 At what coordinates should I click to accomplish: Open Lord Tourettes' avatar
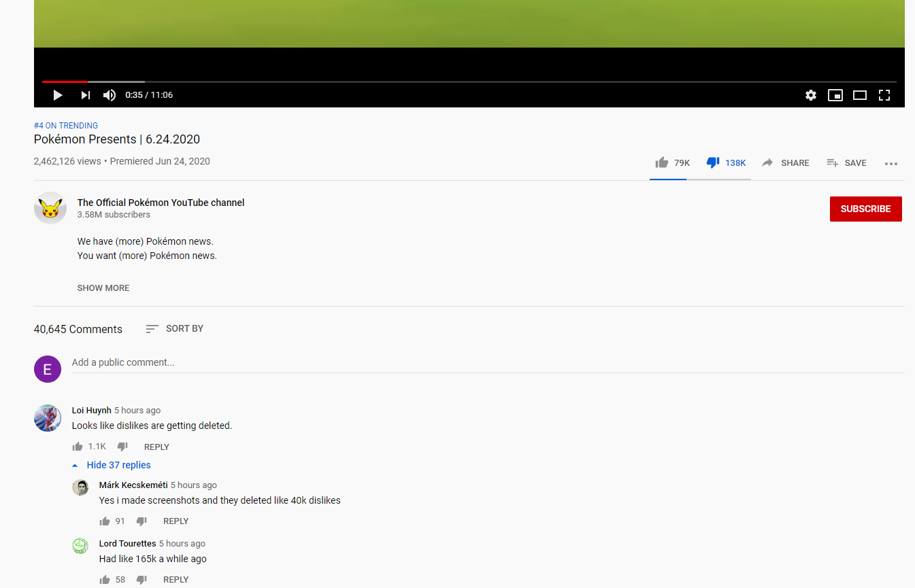[x=80, y=546]
